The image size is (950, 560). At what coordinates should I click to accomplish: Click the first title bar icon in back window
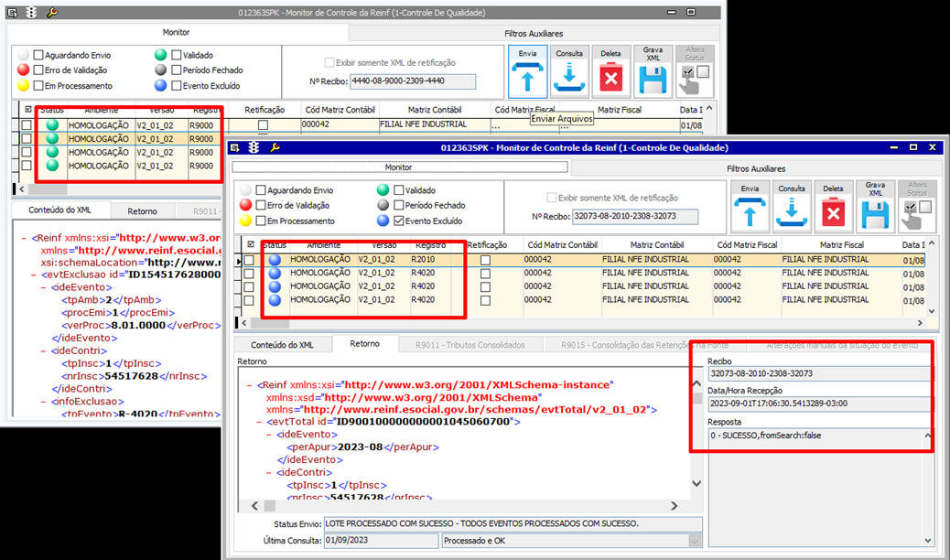coord(12,12)
